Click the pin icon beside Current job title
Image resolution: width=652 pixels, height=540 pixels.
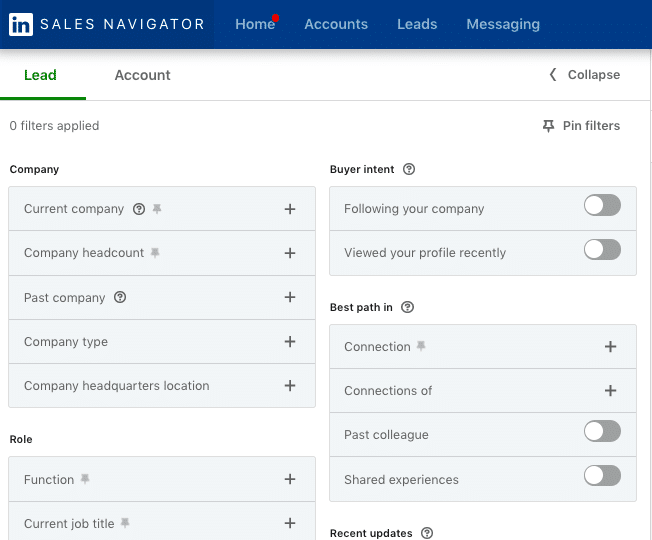tap(125, 523)
